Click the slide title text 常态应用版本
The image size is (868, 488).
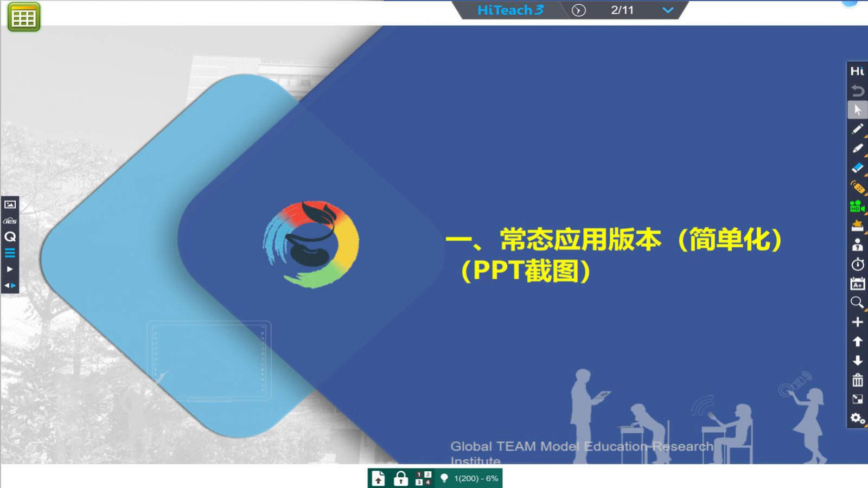580,240
